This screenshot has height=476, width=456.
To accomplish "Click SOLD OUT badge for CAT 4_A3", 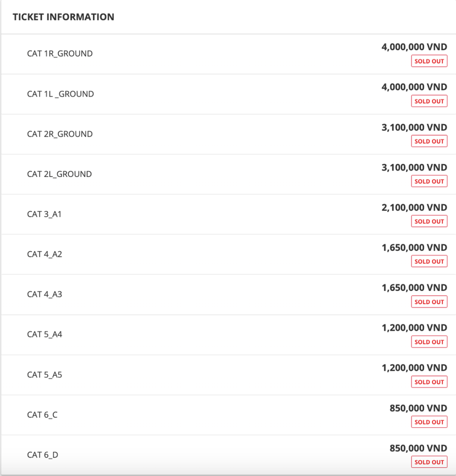I will pos(429,302).
